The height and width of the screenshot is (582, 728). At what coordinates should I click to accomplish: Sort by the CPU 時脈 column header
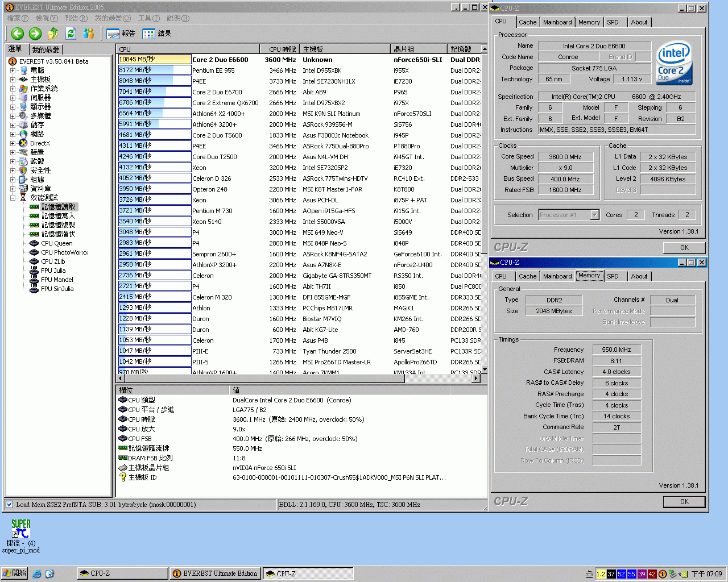click(280, 49)
